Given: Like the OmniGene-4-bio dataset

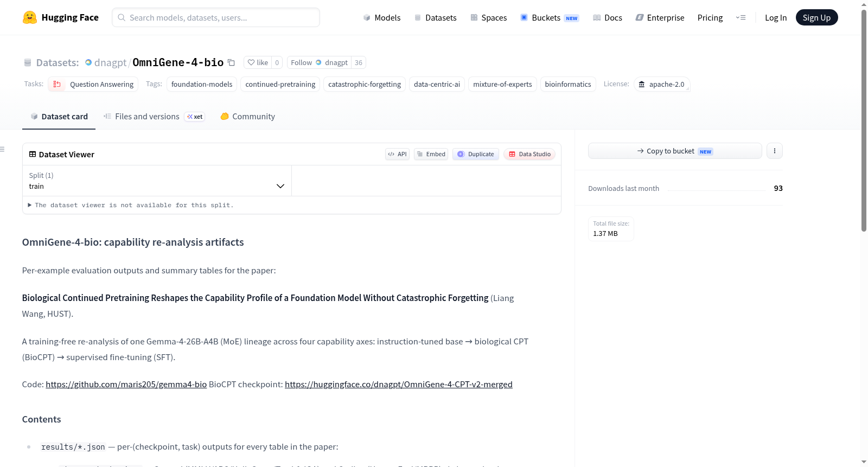Looking at the screenshot, I should tap(258, 62).
